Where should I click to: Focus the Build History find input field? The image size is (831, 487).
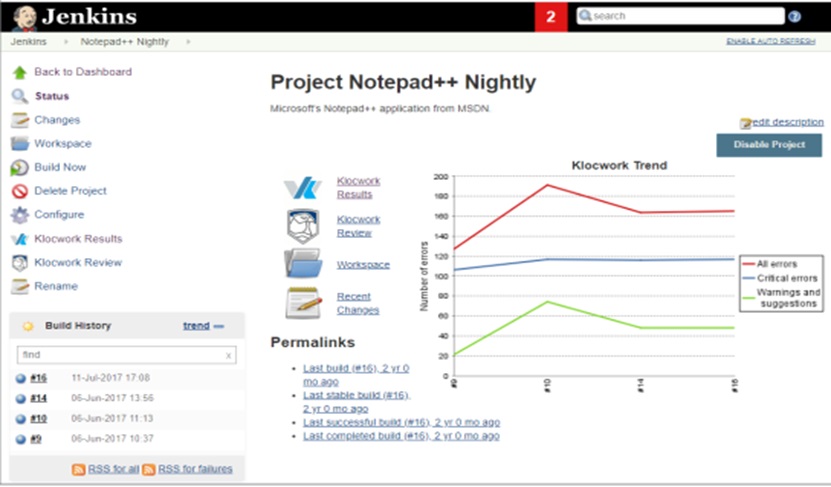tap(127, 355)
